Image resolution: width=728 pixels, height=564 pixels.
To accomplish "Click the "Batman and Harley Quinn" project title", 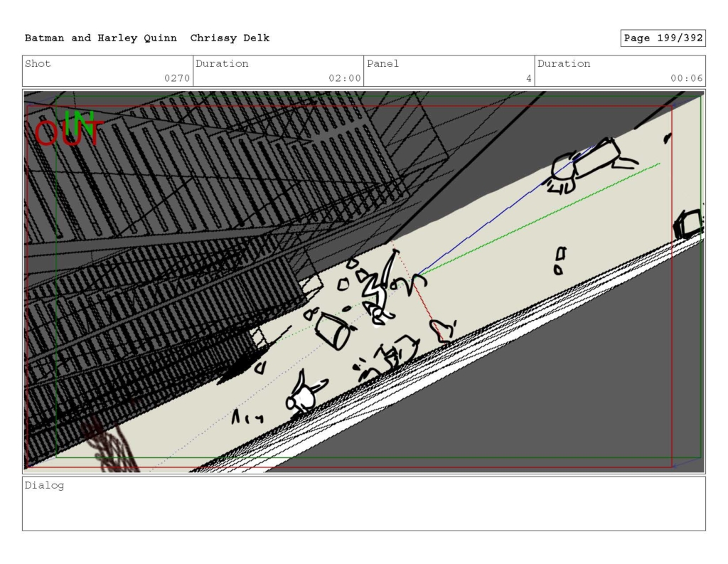I will [x=101, y=38].
